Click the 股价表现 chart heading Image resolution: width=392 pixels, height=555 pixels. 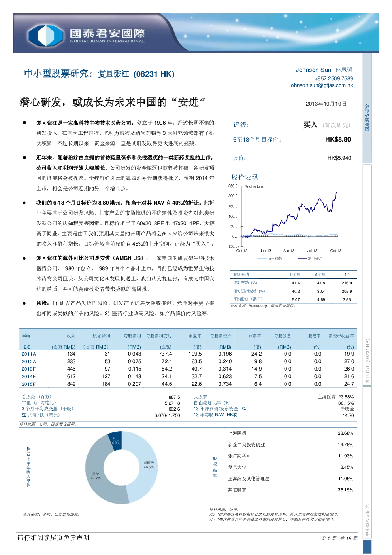245,177
